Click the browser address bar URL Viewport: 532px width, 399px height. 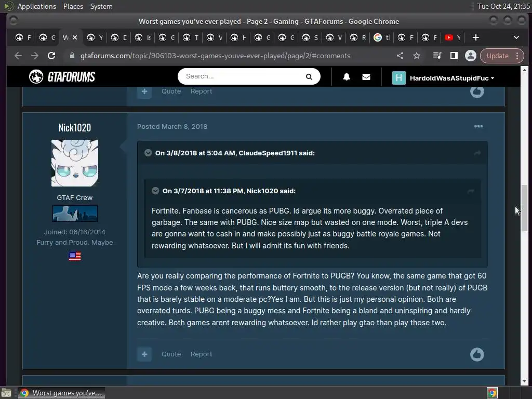(215, 56)
